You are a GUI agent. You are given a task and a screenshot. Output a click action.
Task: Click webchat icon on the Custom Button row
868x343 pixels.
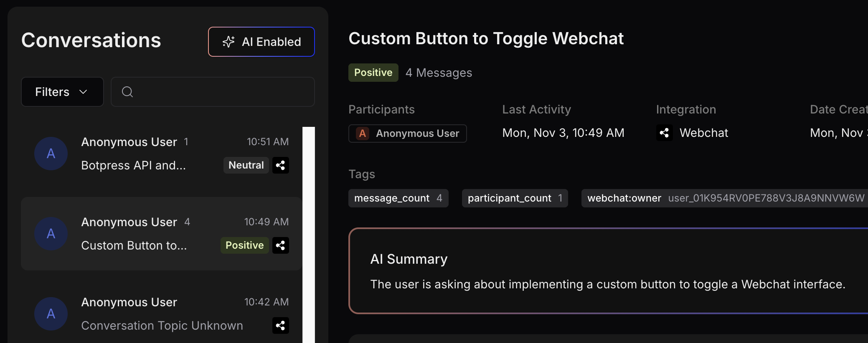point(281,245)
